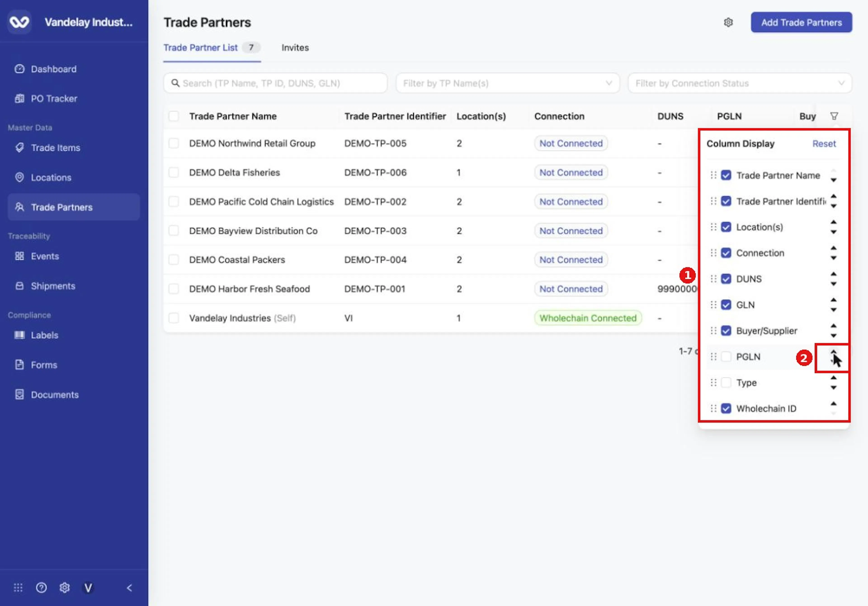Move Connection column down with its arrow
Image resolution: width=868 pixels, height=606 pixels.
pos(833,258)
